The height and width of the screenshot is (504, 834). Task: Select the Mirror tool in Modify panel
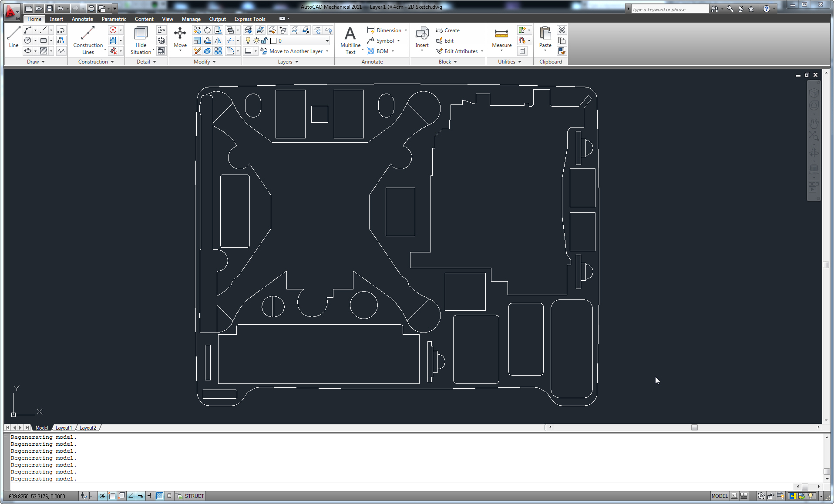tap(218, 40)
